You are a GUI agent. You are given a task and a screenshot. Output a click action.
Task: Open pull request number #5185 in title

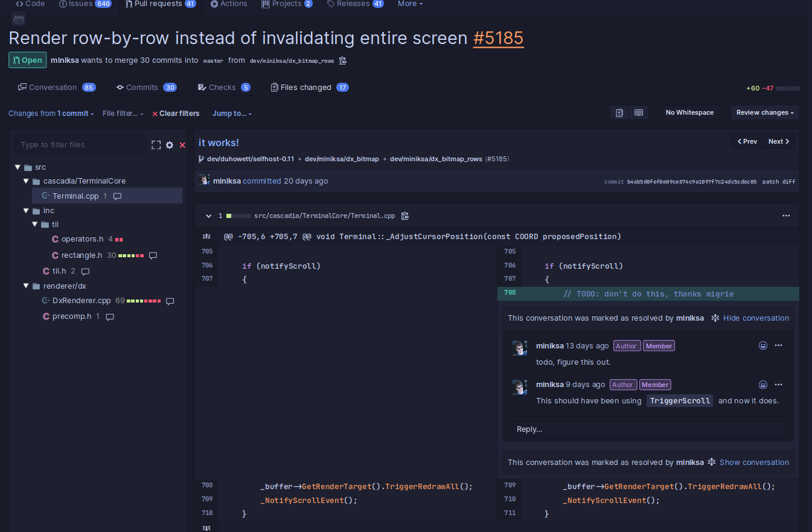pos(498,38)
